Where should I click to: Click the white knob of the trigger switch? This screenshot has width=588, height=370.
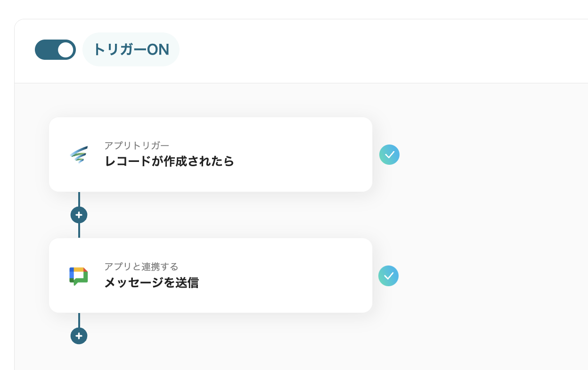[x=65, y=50]
